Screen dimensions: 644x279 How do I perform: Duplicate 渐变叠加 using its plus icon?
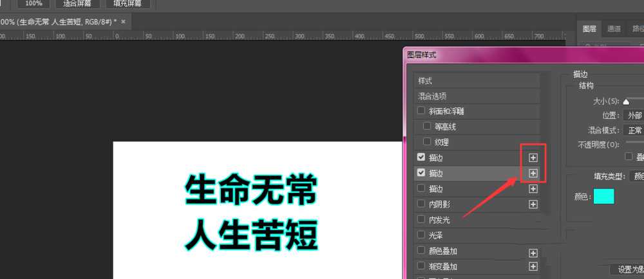pyautogui.click(x=533, y=266)
